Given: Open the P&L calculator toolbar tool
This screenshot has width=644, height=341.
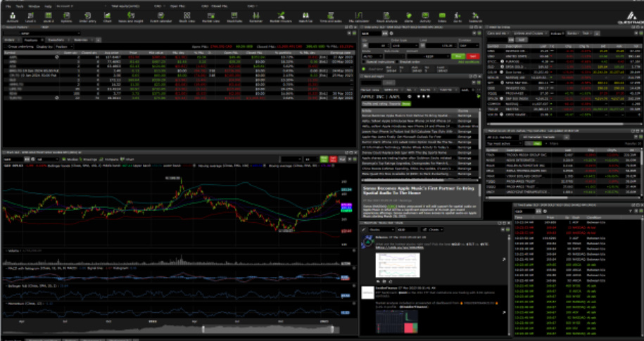Looking at the screenshot, I should (x=358, y=18).
